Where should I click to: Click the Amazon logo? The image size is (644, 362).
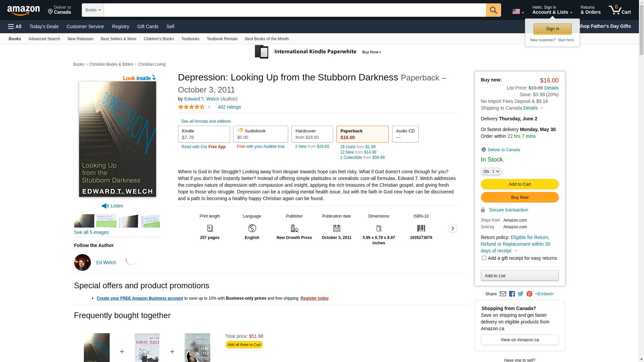coord(23,11)
